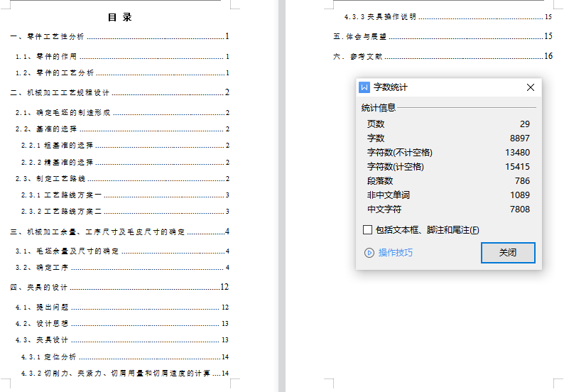Go to 六、参考文献 entry
Screen dimensions: 564x392
358,57
